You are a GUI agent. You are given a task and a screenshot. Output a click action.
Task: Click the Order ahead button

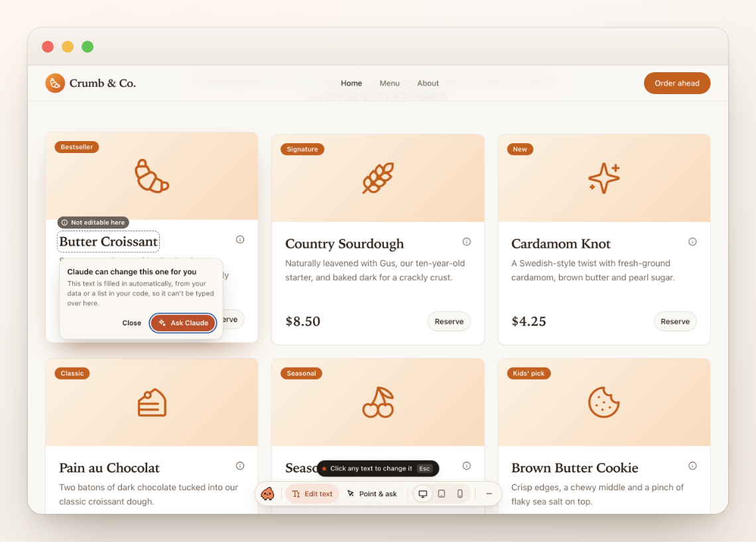677,83
